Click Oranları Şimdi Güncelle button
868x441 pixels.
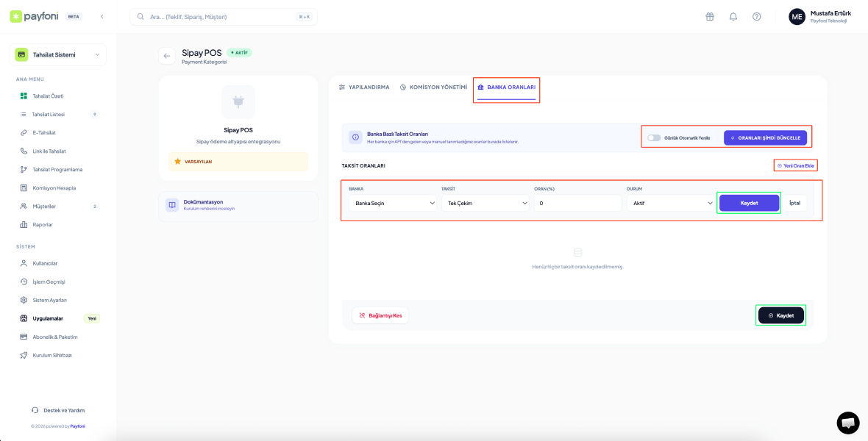(x=765, y=137)
